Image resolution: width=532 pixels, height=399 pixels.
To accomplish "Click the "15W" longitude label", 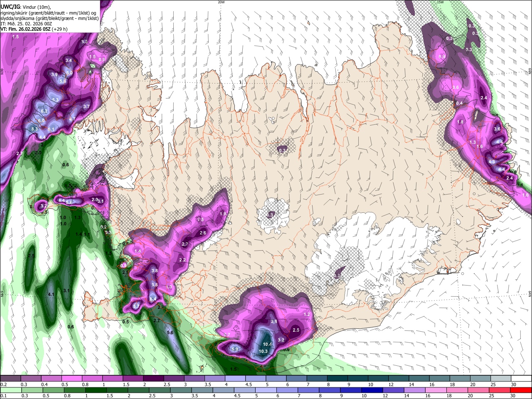I will 440,2.
